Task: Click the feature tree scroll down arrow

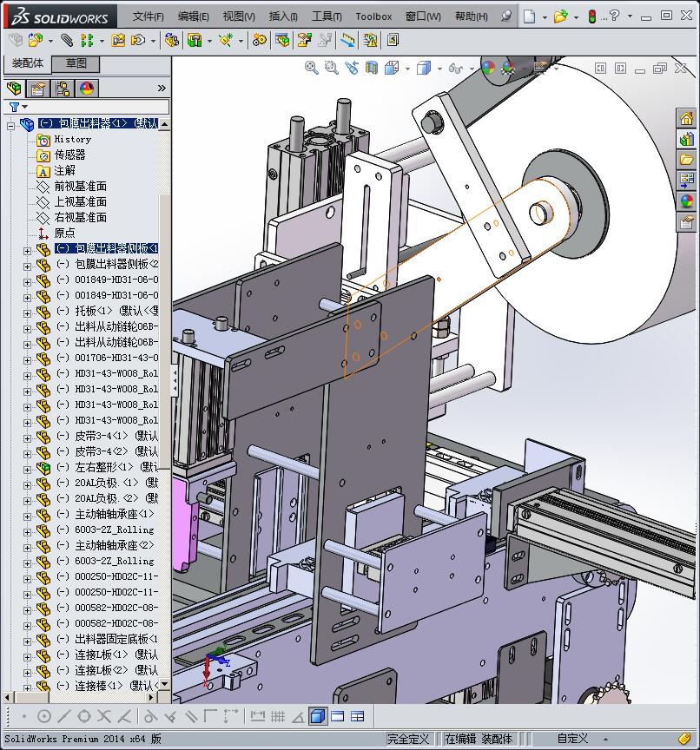Action: click(165, 684)
